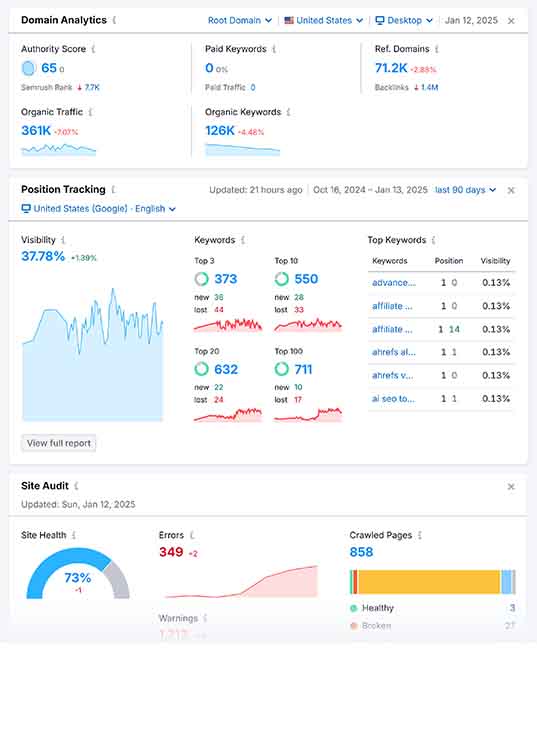Viewport: 537px width, 741px height.
Task: Click info icon next to Ref. Domains
Action: [x=437, y=49]
